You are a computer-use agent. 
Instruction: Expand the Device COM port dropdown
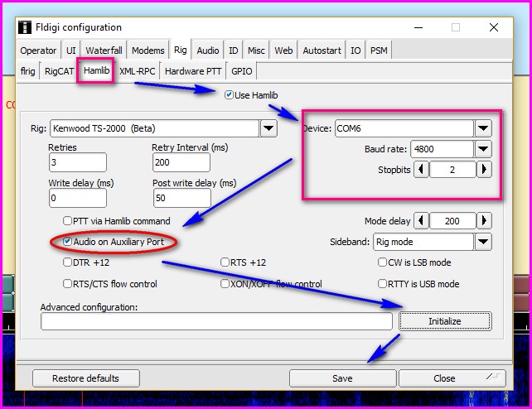click(x=484, y=128)
